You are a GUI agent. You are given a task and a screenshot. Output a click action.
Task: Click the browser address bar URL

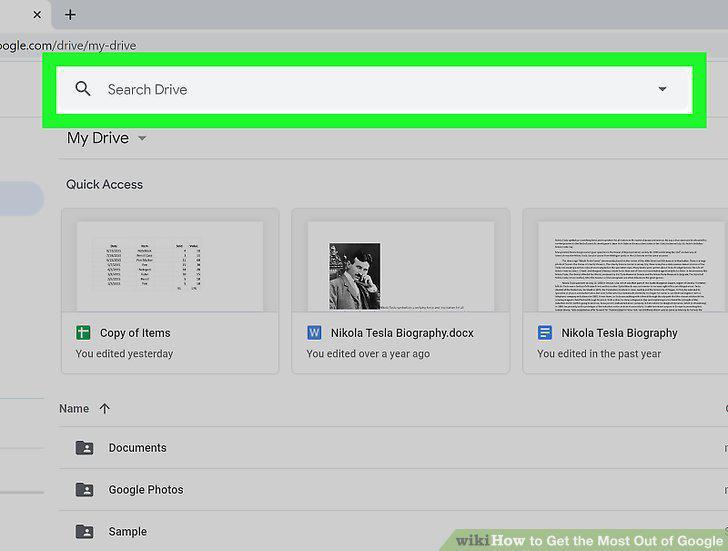coord(68,45)
